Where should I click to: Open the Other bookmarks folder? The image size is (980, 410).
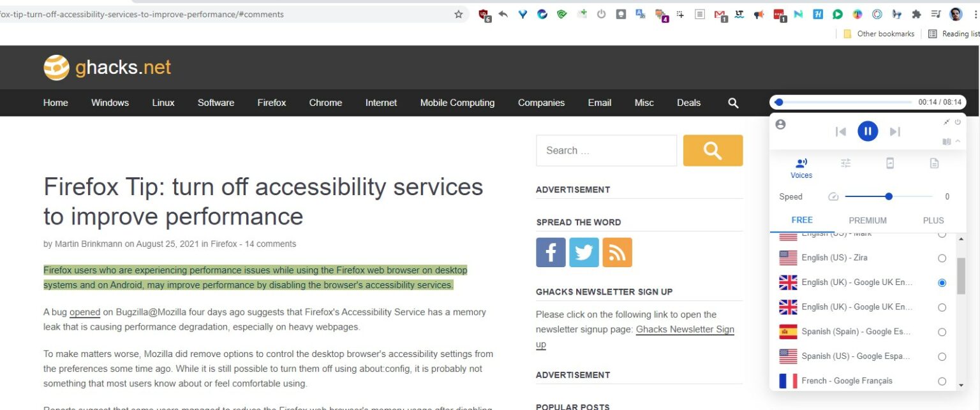click(x=884, y=33)
